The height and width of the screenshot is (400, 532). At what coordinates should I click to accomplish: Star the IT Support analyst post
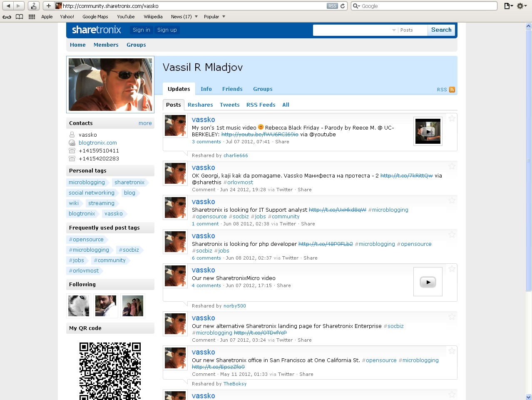[452, 200]
